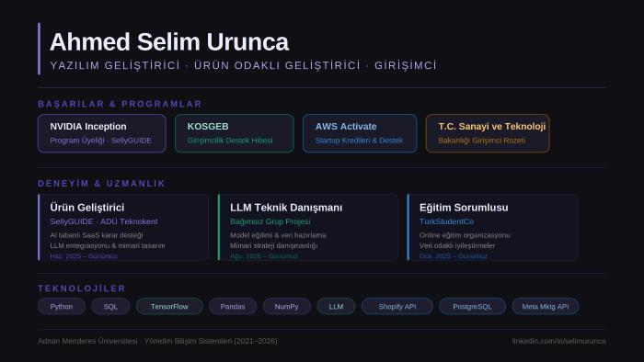This screenshot has height=362, width=644.
Task: Select the Pandas chip
Action: pyautogui.click(x=233, y=306)
